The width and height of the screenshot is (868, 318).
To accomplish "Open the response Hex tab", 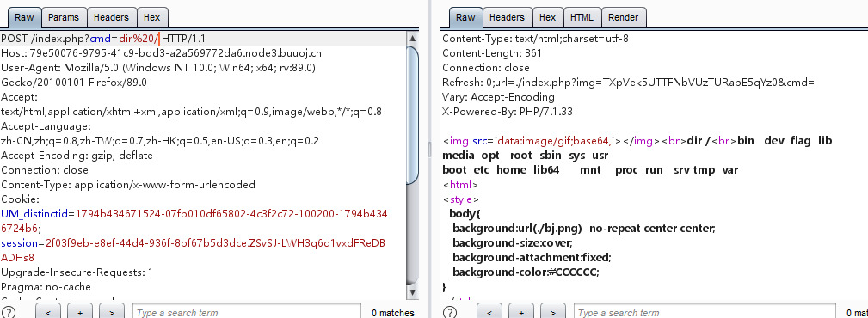I will pyautogui.click(x=547, y=17).
